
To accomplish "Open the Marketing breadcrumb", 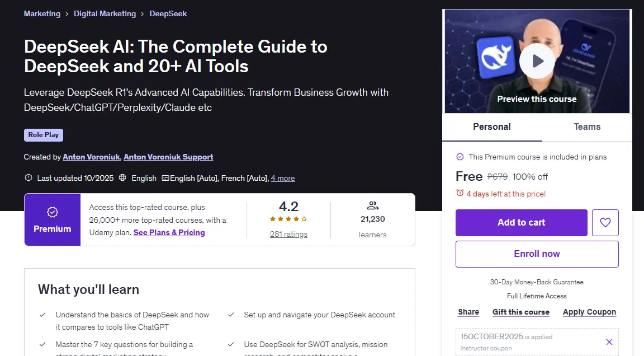I will 42,13.
